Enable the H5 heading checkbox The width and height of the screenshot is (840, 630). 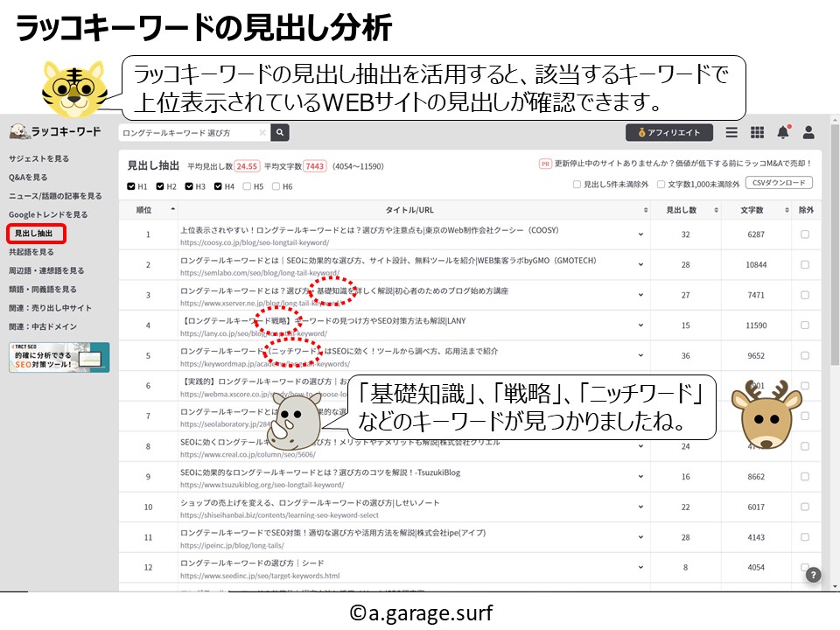(x=247, y=186)
